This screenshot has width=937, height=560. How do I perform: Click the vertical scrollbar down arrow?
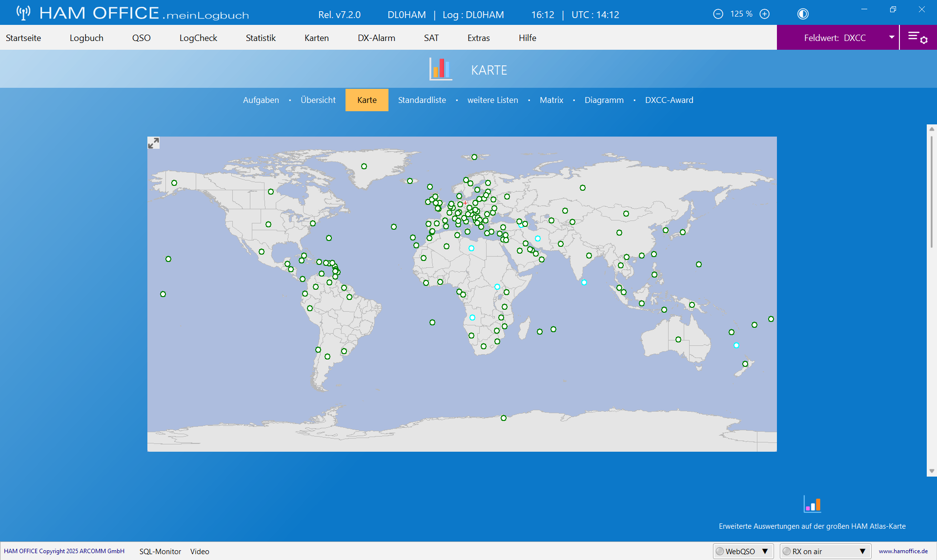click(x=932, y=471)
